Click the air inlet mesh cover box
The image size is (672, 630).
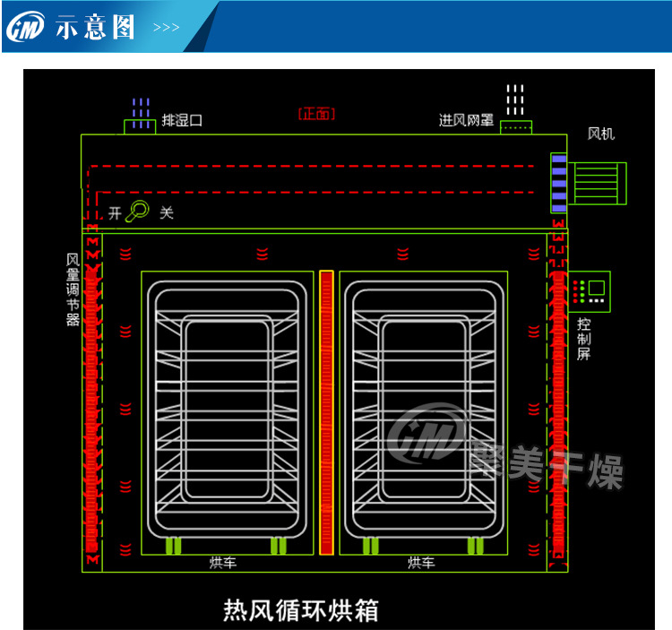coord(516,127)
